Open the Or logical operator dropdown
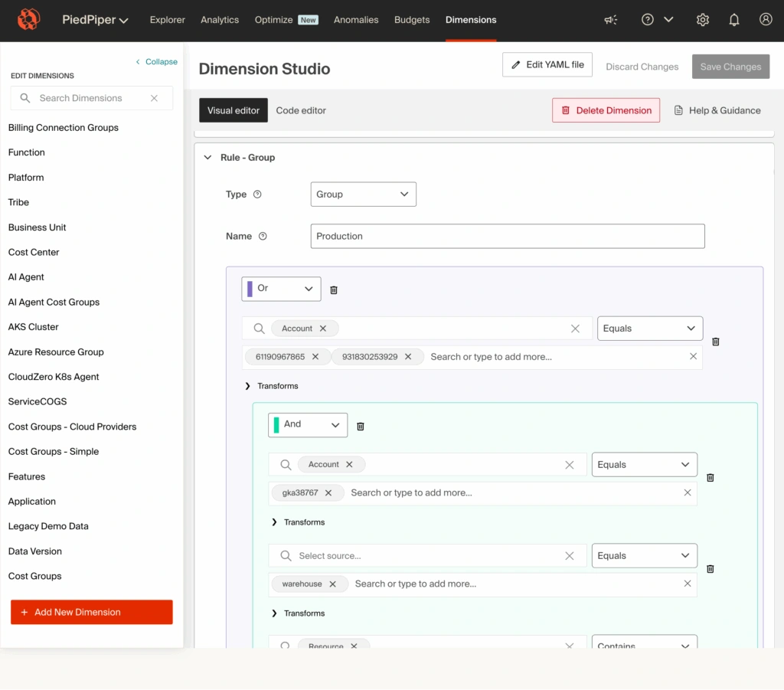The height and width of the screenshot is (690, 784). pyautogui.click(x=282, y=289)
